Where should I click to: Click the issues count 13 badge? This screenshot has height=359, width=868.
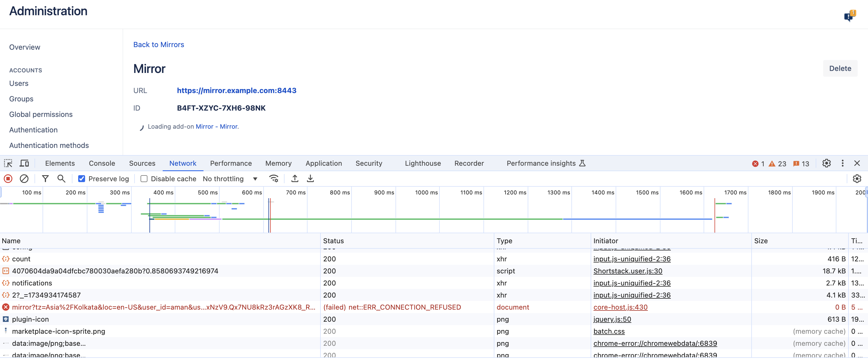[x=801, y=164]
